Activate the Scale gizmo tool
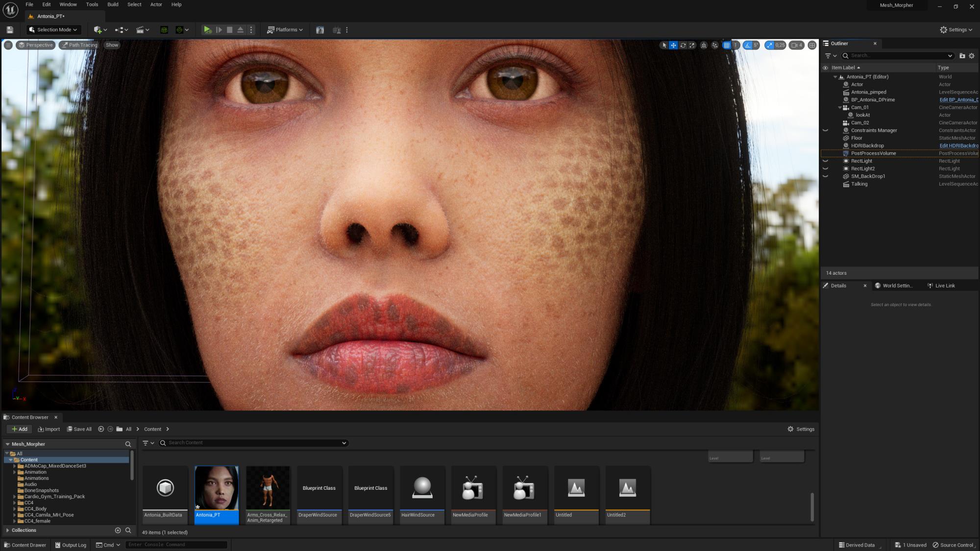Image resolution: width=980 pixels, height=551 pixels. click(x=692, y=45)
